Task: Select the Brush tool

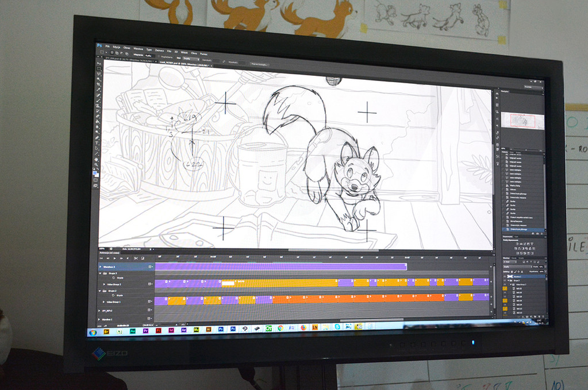Action: click(x=99, y=101)
